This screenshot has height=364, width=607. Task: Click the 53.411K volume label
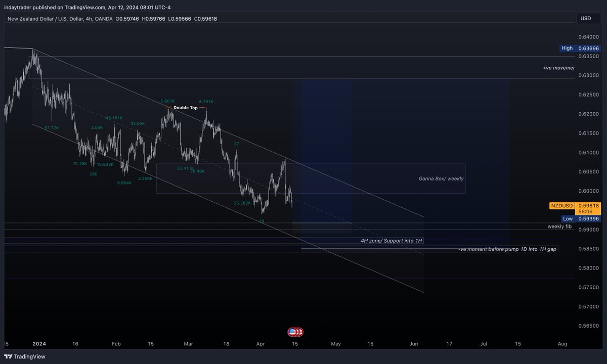[185, 167]
